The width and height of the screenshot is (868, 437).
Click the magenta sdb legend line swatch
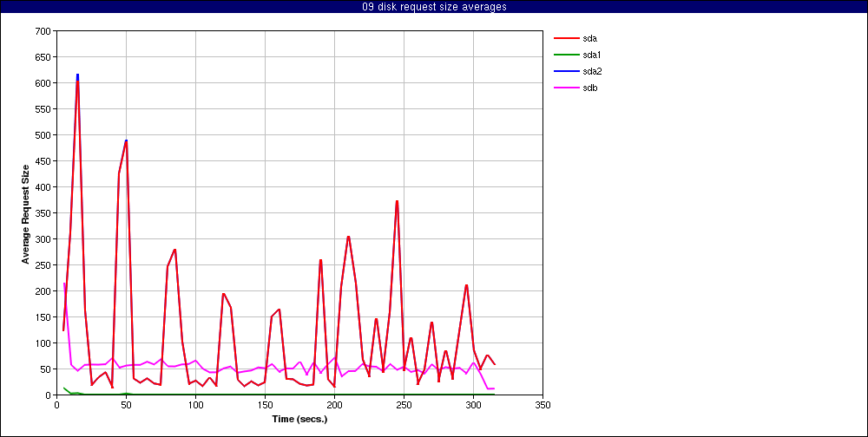(x=566, y=88)
